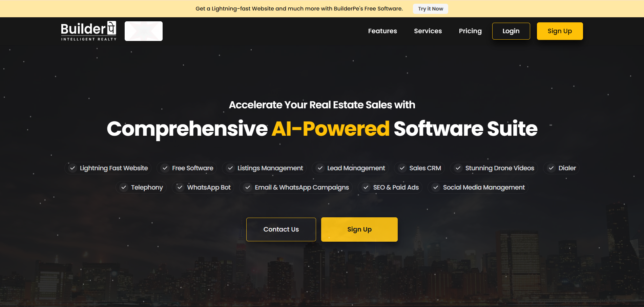Click the check icon beside Free Software
The width and height of the screenshot is (644, 307).
(x=165, y=168)
